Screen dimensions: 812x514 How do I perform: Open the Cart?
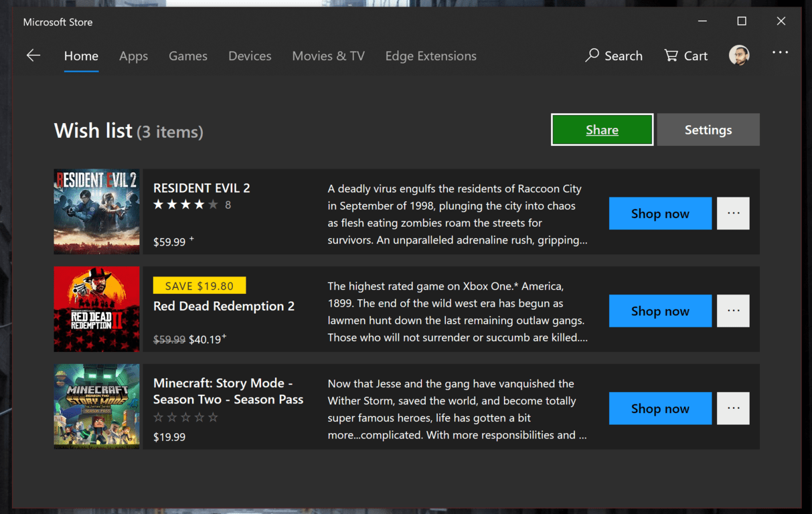[685, 56]
